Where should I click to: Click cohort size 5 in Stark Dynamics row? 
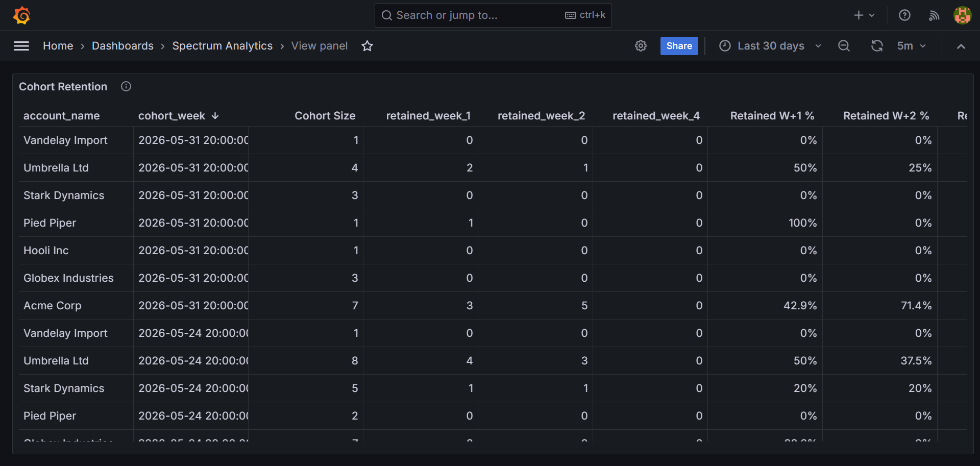pos(355,388)
